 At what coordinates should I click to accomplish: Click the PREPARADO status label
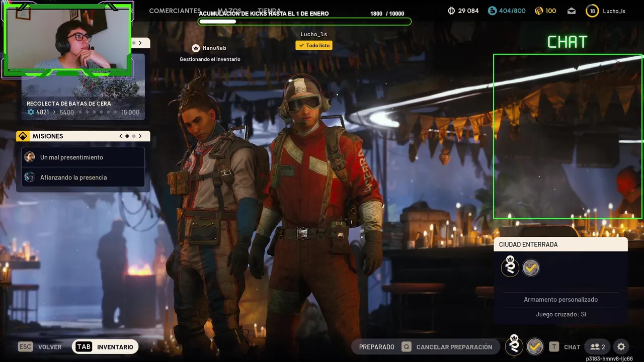point(377,347)
